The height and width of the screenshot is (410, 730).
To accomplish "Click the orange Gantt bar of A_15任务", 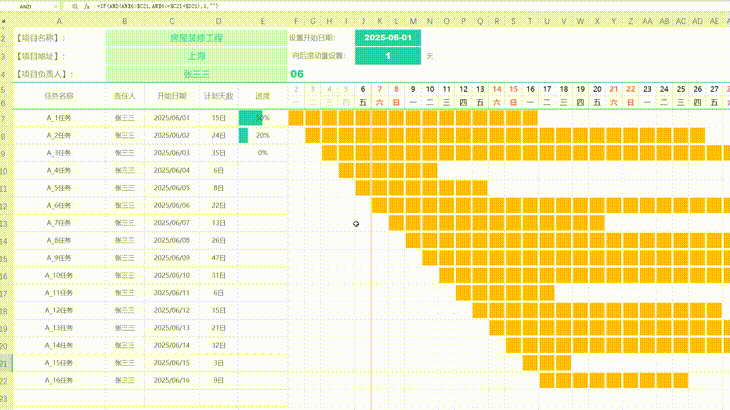I will (547, 363).
